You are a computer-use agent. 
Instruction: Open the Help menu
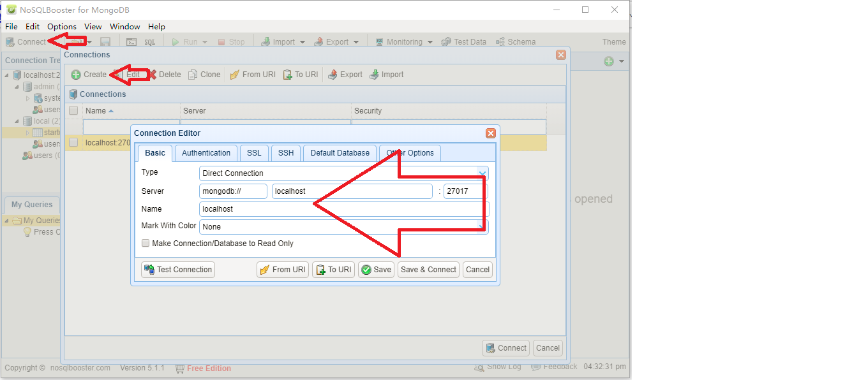coord(156,26)
